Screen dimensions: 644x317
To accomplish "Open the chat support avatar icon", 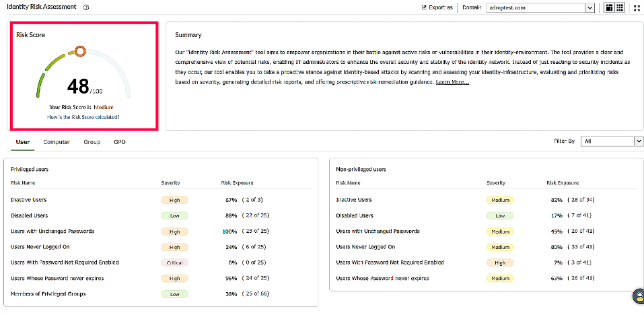I will pyautogui.click(x=638, y=296).
